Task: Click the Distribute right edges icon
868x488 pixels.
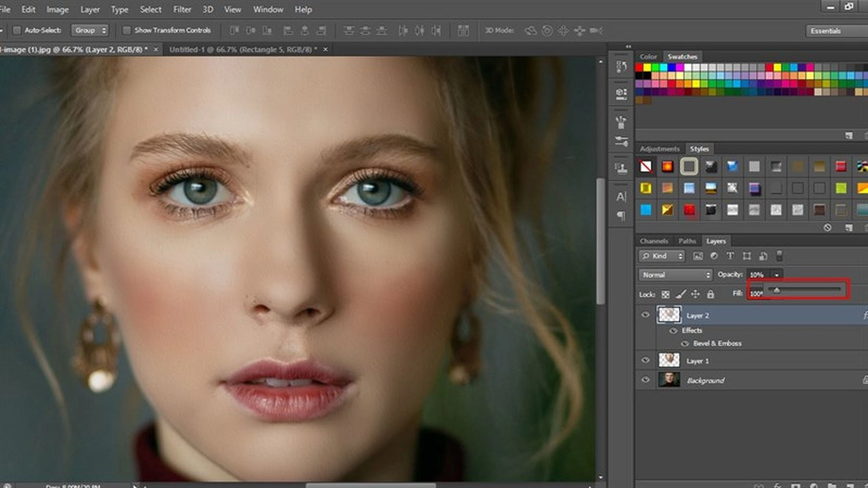Action: 436,30
